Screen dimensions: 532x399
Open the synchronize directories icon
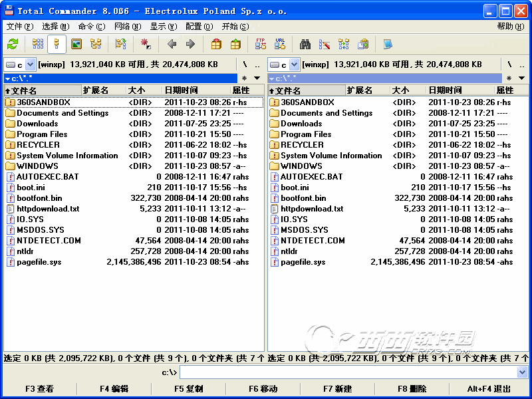pyautogui.click(x=344, y=44)
